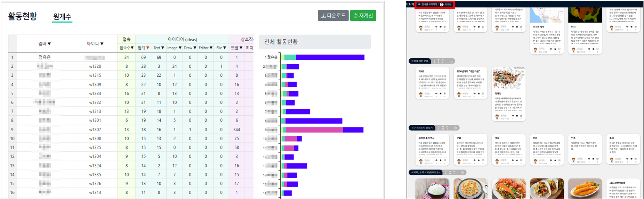The height and width of the screenshot is (199, 644).
Task: Click the comment icon on 1950년대의 레빗 타운 card
Action: pos(483,93)
